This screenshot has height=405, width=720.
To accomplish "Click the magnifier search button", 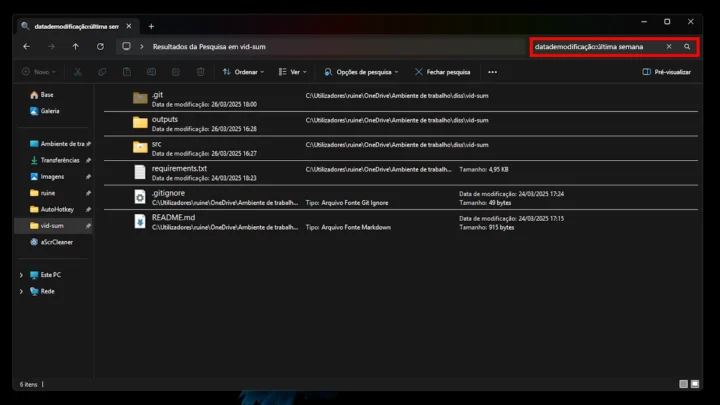I will point(687,46).
